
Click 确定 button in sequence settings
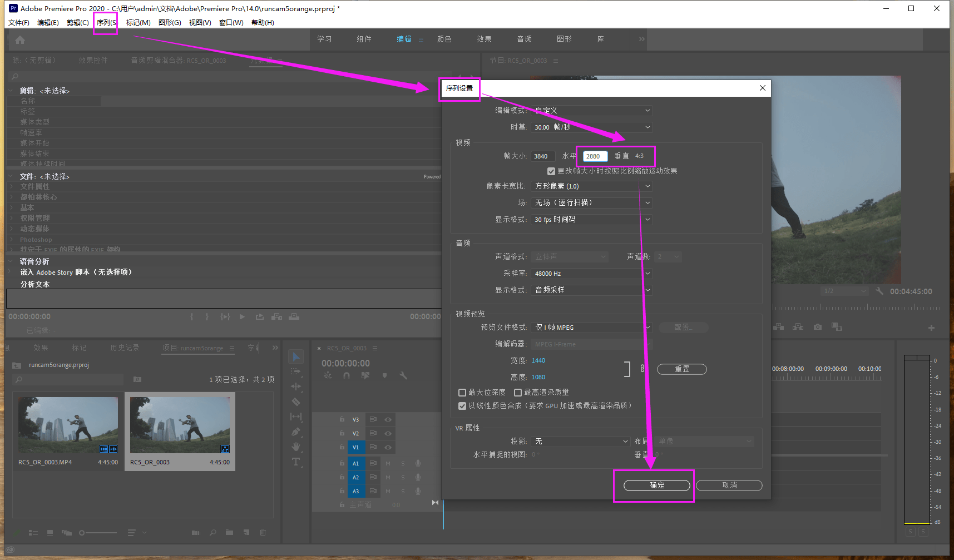tap(657, 485)
